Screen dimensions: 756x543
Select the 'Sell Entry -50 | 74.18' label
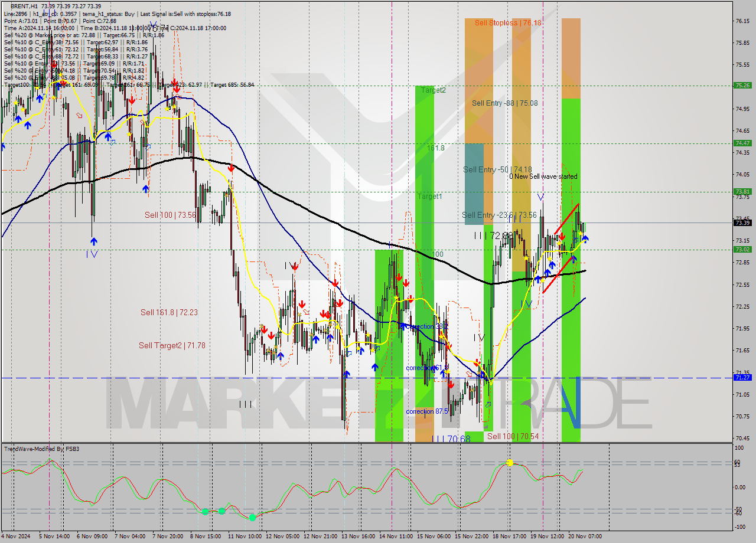coord(497,169)
